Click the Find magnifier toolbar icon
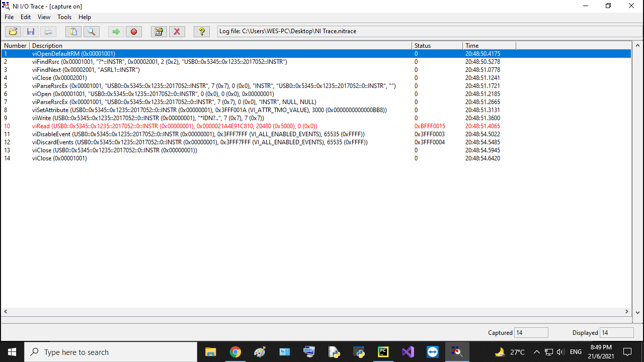This screenshot has height=362, width=644. tap(91, 32)
